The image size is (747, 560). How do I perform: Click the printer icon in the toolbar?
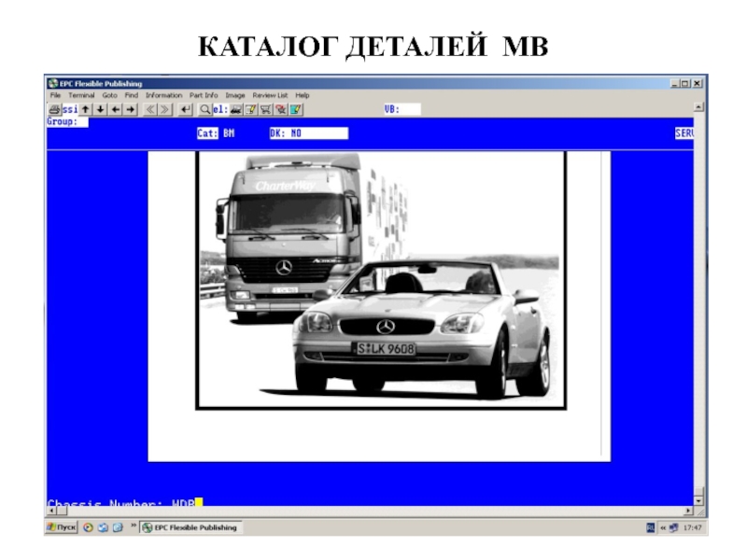pos(54,109)
